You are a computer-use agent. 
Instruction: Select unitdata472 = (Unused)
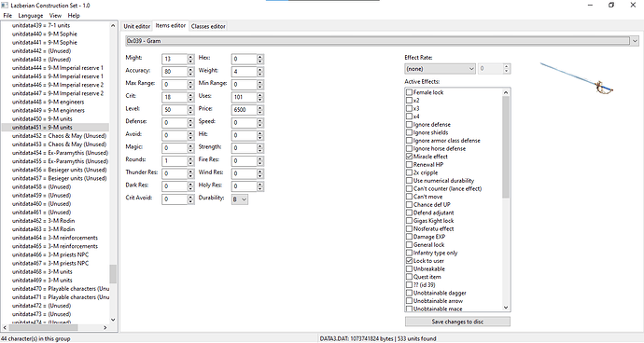click(x=41, y=306)
